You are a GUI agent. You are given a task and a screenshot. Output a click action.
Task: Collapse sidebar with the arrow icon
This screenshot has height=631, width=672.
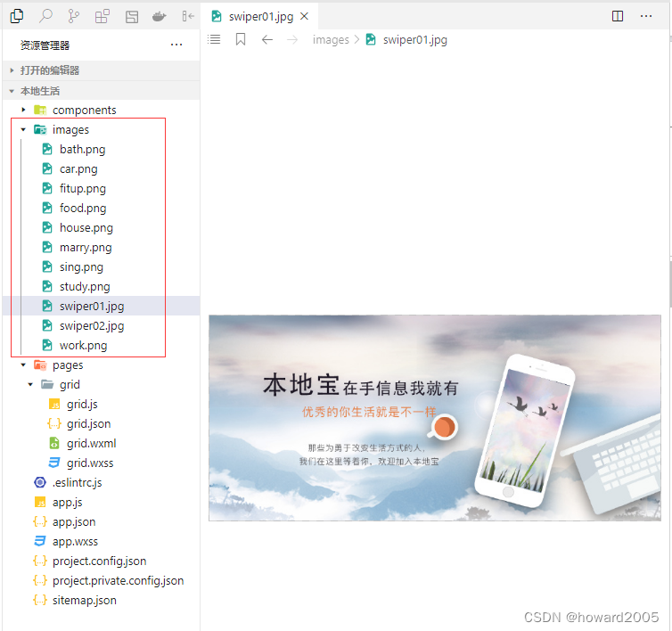pos(188,16)
